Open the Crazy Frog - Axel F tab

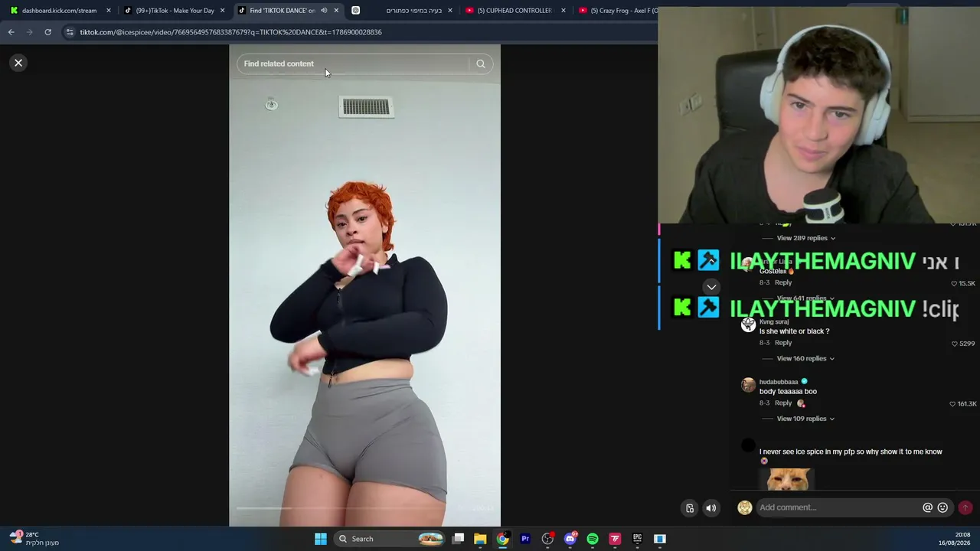[617, 11]
